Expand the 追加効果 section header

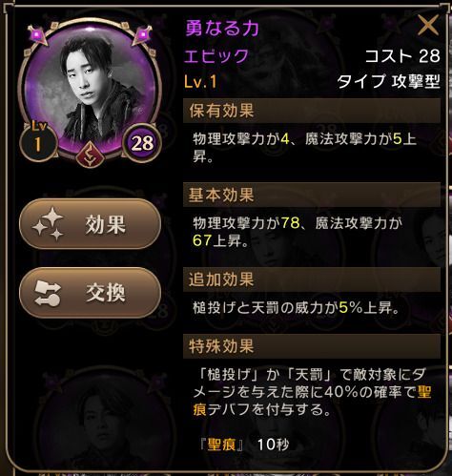[x=312, y=279]
